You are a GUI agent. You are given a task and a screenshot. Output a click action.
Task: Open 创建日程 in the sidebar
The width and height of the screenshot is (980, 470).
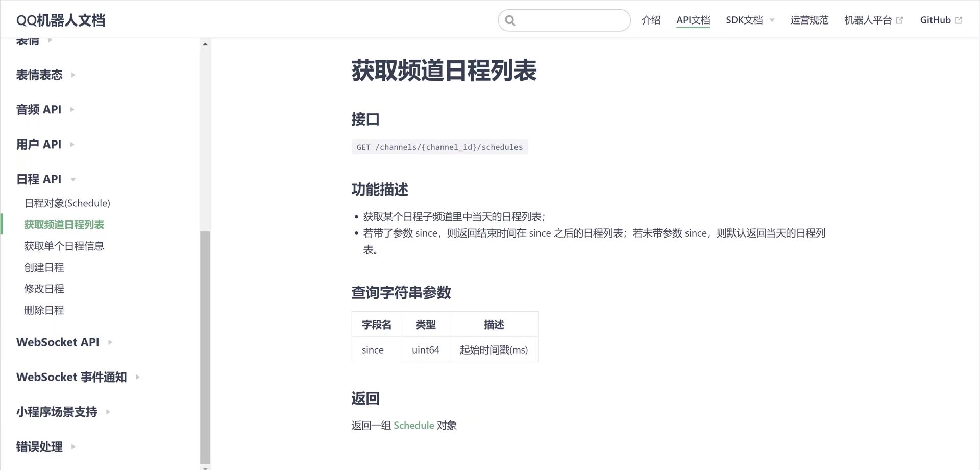point(44,267)
